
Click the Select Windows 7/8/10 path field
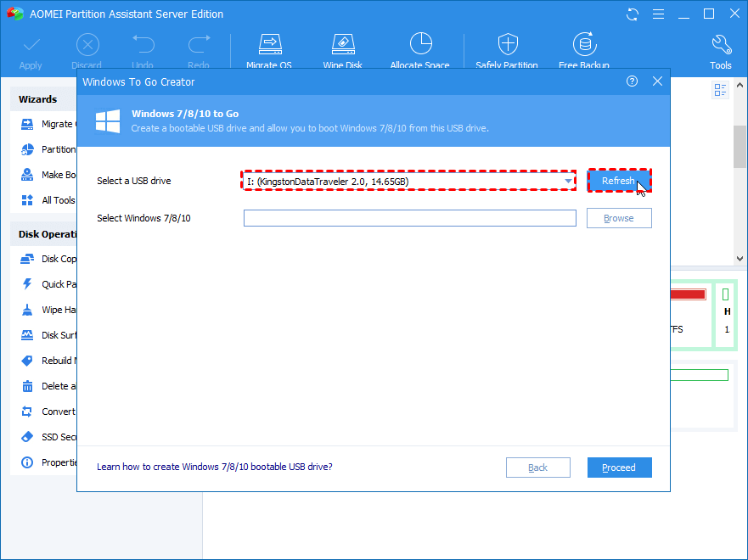pyautogui.click(x=410, y=218)
